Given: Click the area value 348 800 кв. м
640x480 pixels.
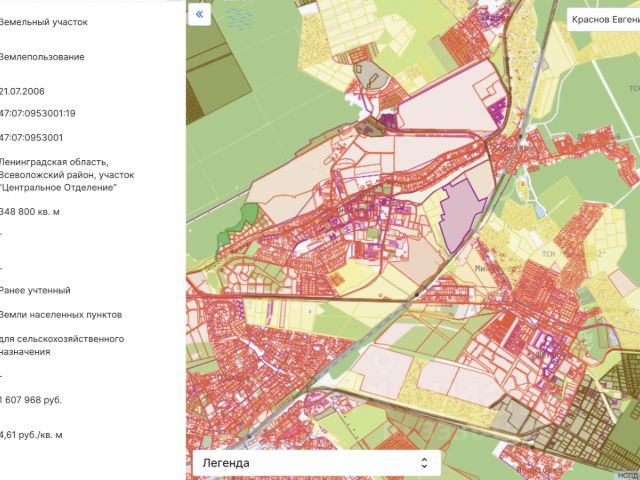Looking at the screenshot, I should click(x=29, y=212).
